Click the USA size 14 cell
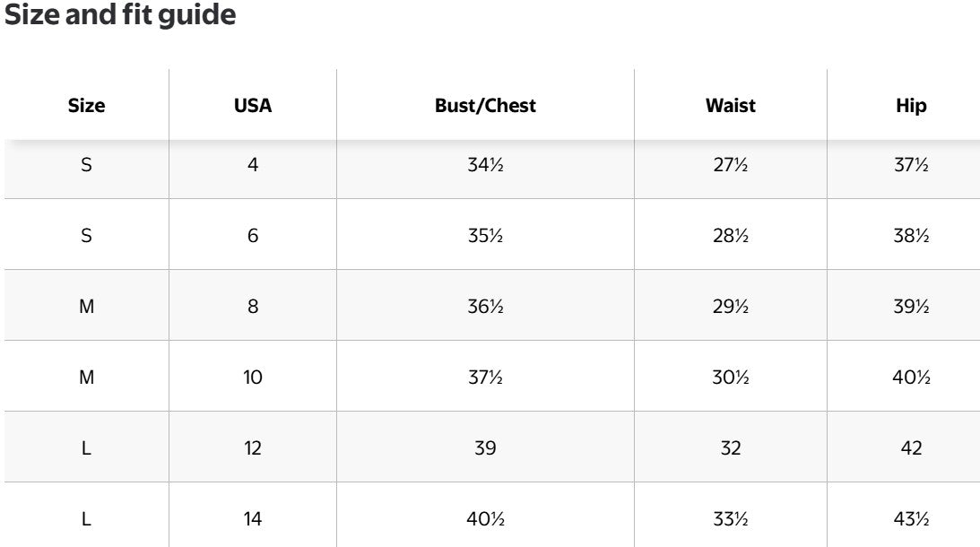The height and width of the screenshot is (547, 980). (x=253, y=519)
